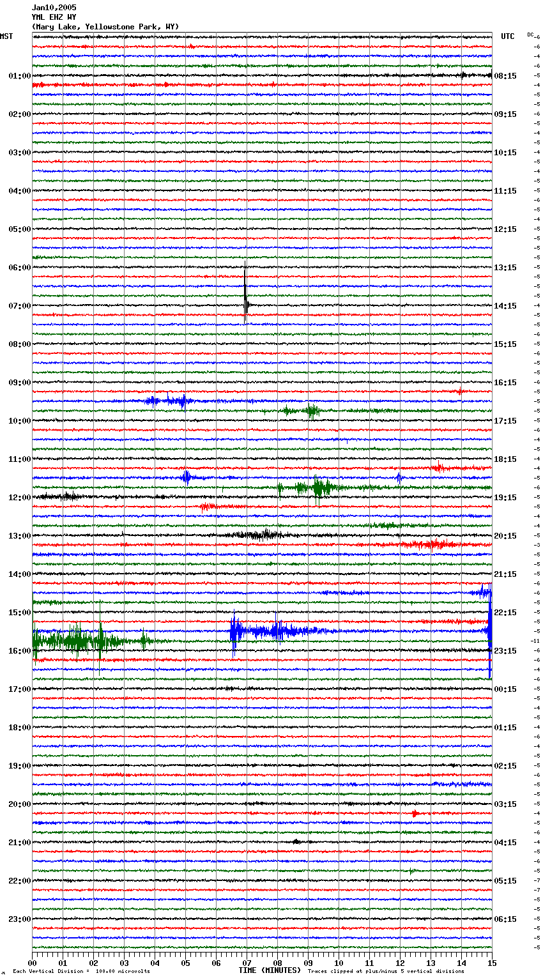Click the date header Jan10,2005
This screenshot has width=543, height=980.
coord(54,8)
